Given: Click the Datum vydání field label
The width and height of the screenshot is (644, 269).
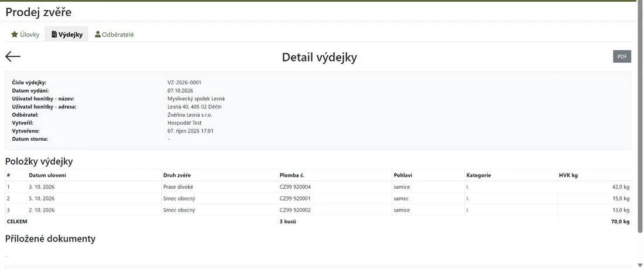Looking at the screenshot, I should [x=31, y=90].
